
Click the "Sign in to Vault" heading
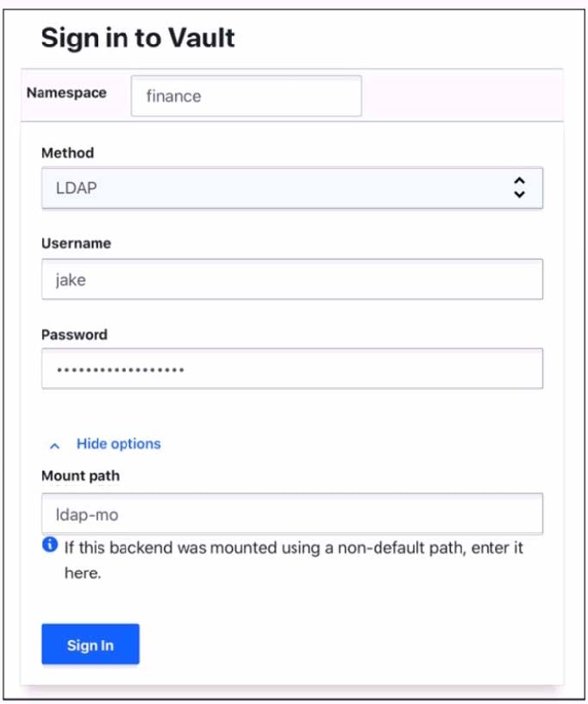138,38
